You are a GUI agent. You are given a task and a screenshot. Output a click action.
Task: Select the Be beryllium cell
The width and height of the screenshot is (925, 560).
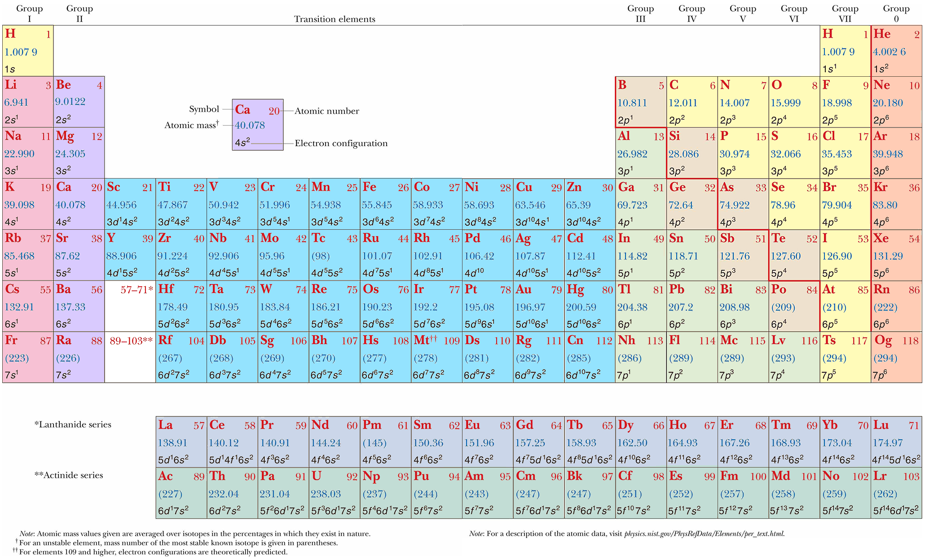pos(79,102)
